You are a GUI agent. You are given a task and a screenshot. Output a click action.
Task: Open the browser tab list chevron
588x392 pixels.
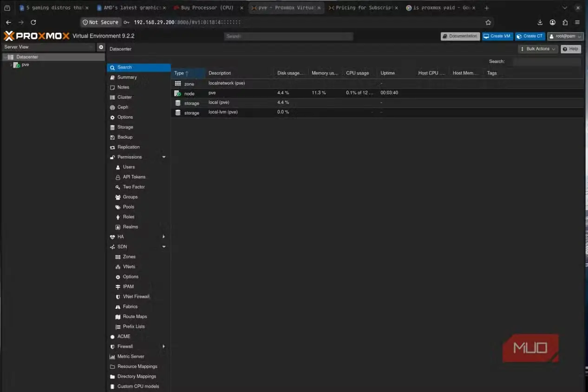point(565,8)
